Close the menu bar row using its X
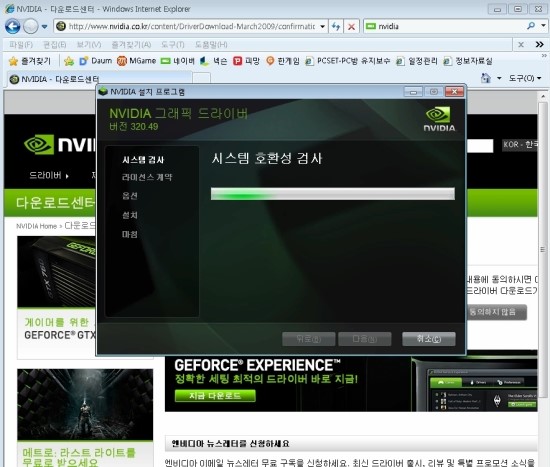Screen dimensions: 550x467 click(x=521, y=45)
